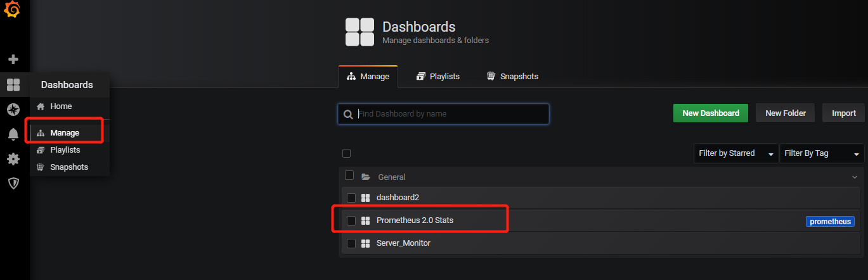This screenshot has width=868, height=280.
Task: Switch to the Playlists tab
Action: pyautogui.click(x=437, y=77)
